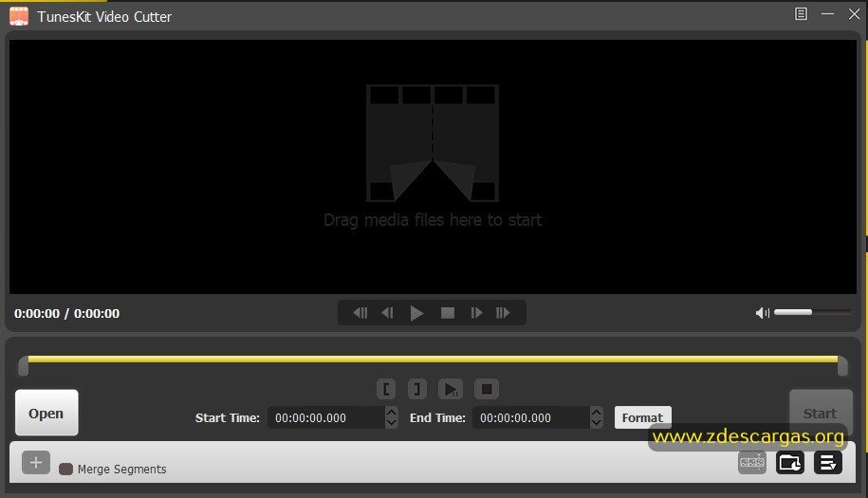Set segment end with right bracket icon

point(416,389)
